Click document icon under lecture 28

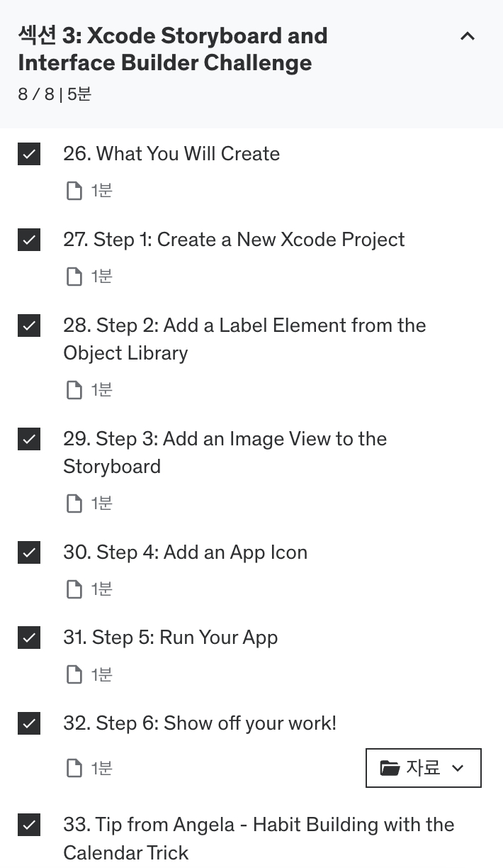[x=74, y=390]
